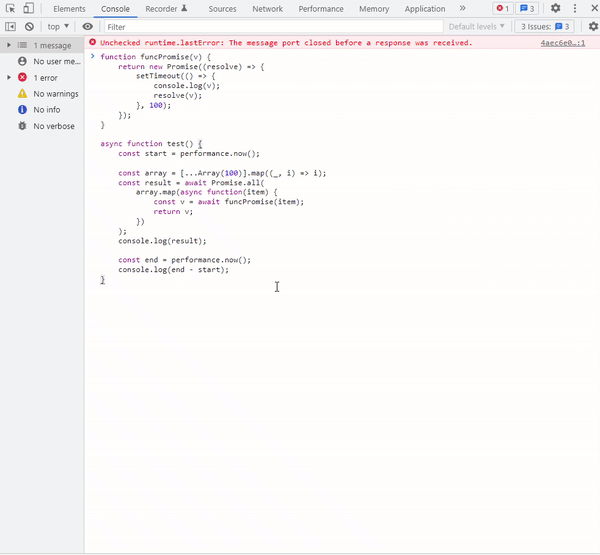This screenshot has width=600, height=555.
Task: Click the 3 Issues button
Action: pyautogui.click(x=545, y=26)
